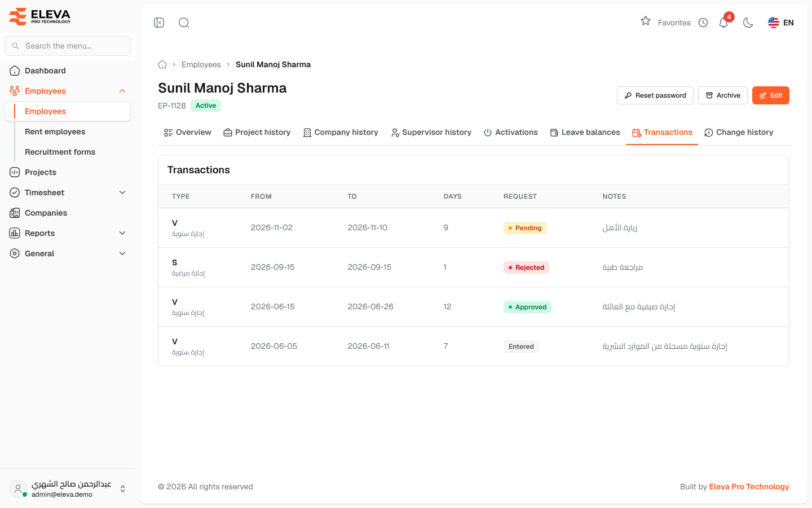Switch to the Change history tab
Viewport: 812px width, 508px height.
739,132
